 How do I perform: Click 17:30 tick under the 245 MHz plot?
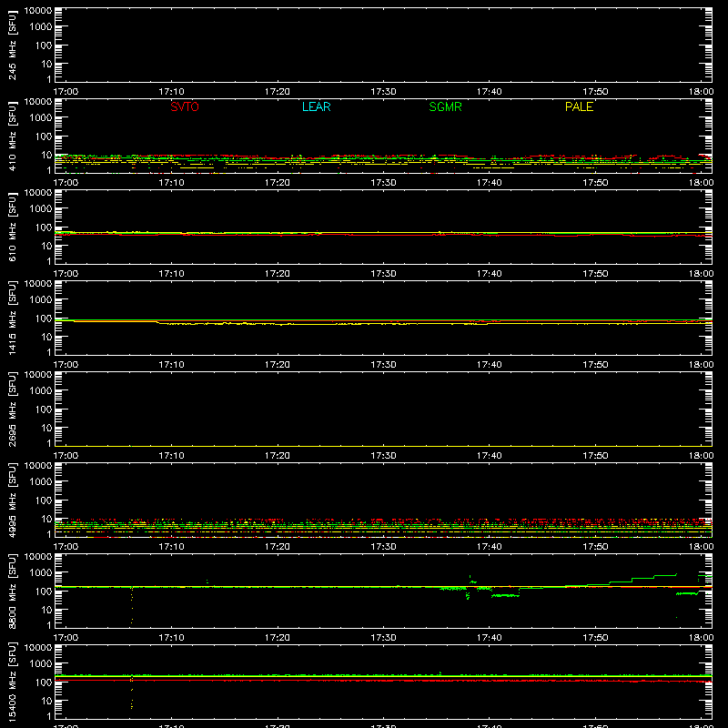point(383,92)
